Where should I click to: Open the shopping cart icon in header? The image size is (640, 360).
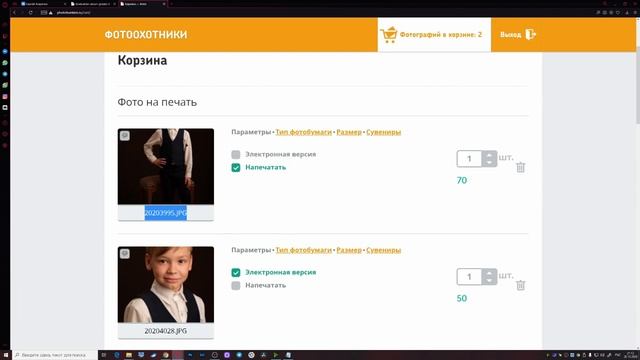coord(389,35)
